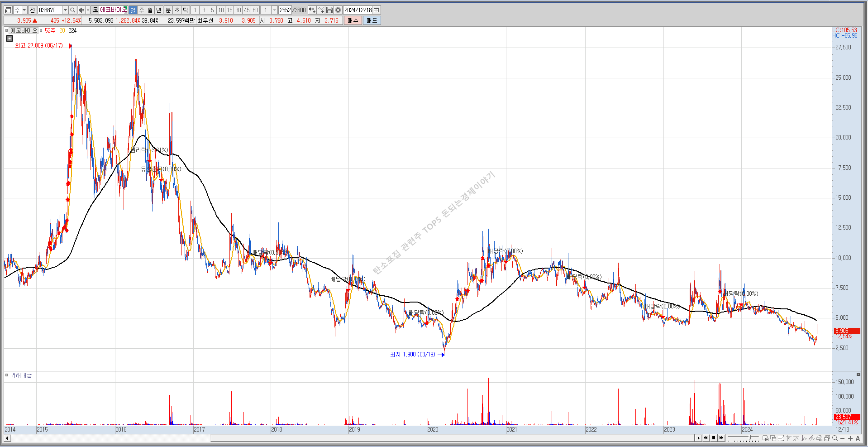Click the wavy trend line icon in bottom toolbar
Image resolution: width=868 pixels, height=447 pixels.
(796, 438)
